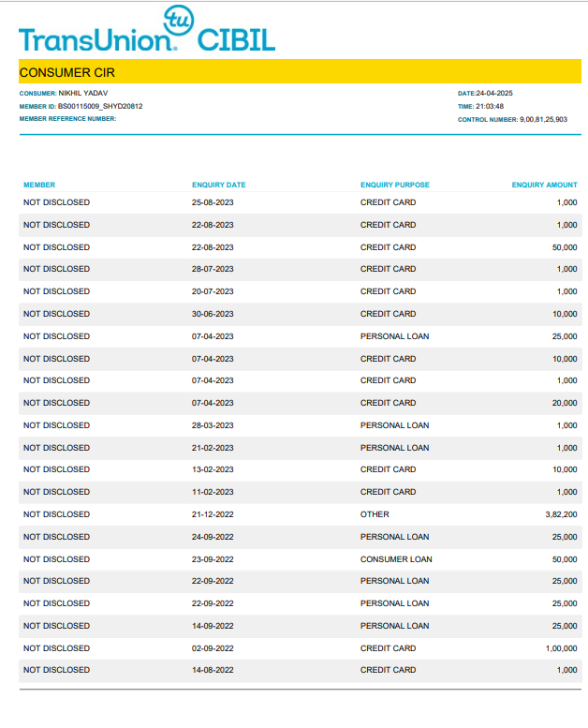Click enquiry date 23-09-2022
The width and height of the screenshot is (588, 728).
tap(213, 559)
